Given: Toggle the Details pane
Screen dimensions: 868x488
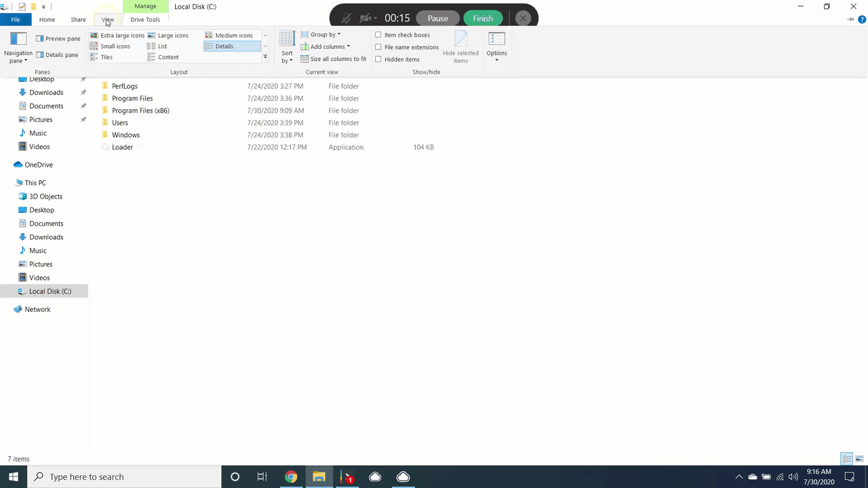Looking at the screenshot, I should (x=57, y=55).
